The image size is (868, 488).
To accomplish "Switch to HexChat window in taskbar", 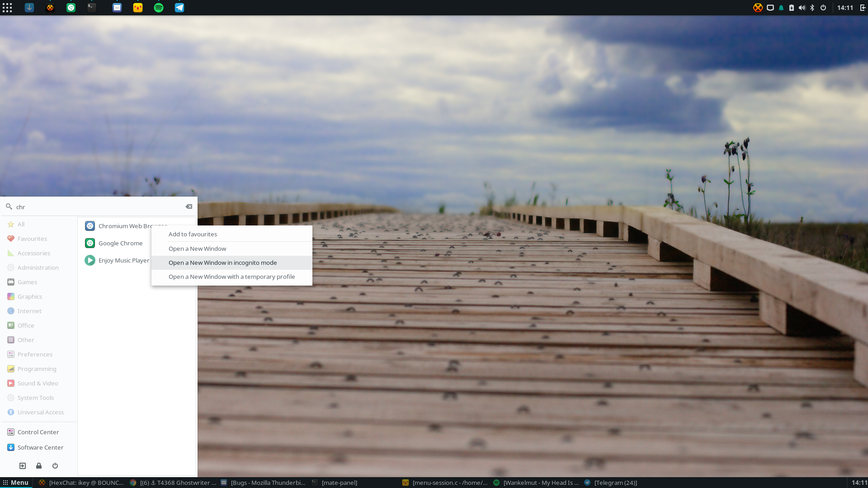I will click(81, 483).
